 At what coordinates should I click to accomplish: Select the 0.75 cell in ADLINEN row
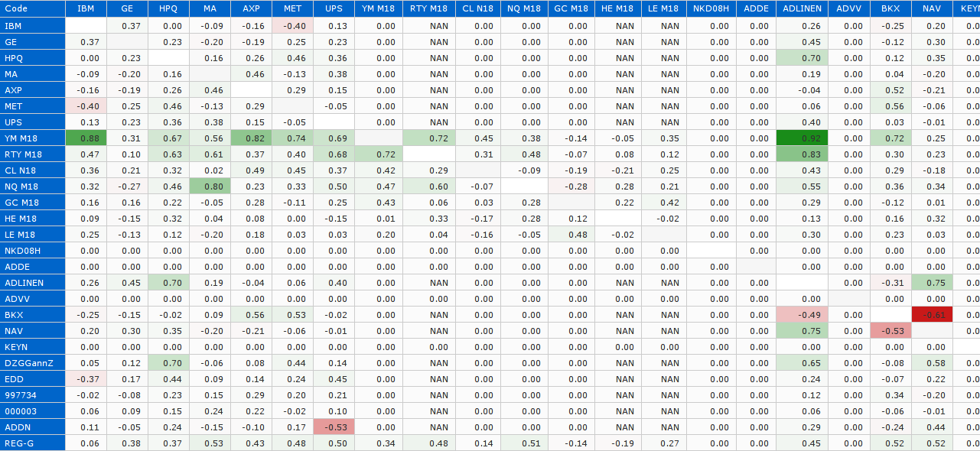pos(932,283)
